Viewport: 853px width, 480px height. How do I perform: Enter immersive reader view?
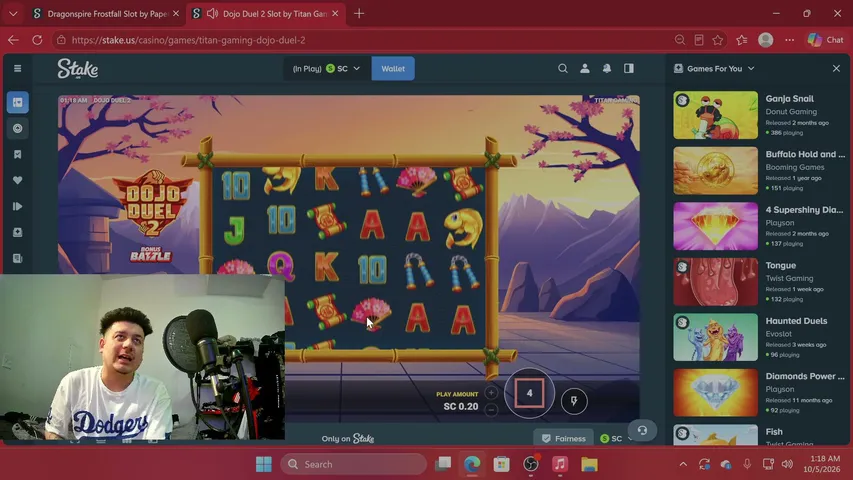[x=699, y=40]
